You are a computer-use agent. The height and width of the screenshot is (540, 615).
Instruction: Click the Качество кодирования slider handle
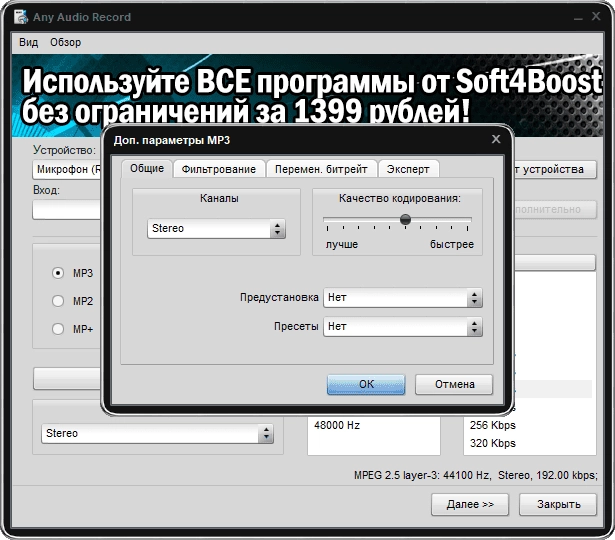(405, 219)
